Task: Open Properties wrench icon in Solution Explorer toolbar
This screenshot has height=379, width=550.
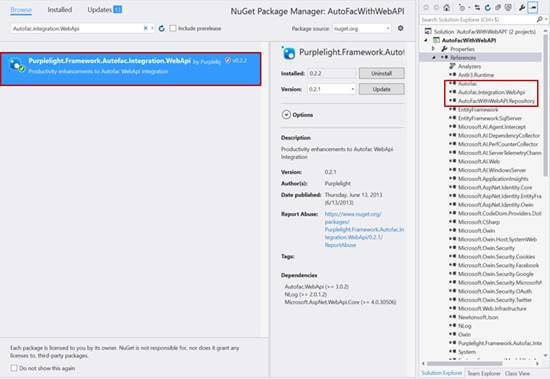Action: pos(522,7)
